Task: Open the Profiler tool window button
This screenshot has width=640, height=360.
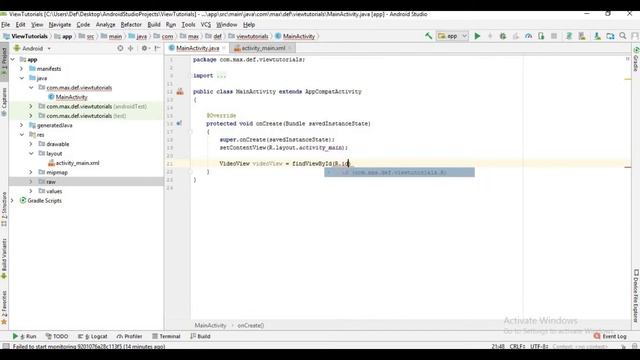Action: 129,336
